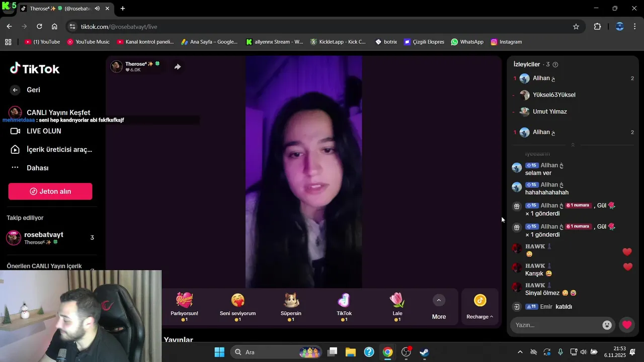Click the streamer profile avatar Therose
This screenshot has width=644, height=362.
[117, 66]
